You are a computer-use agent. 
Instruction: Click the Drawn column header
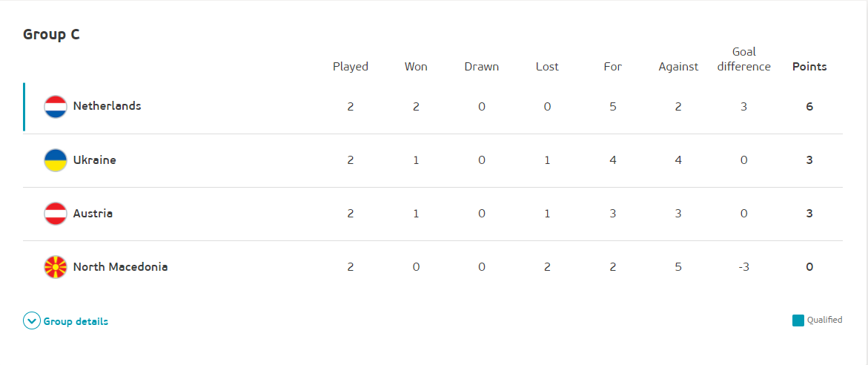click(x=482, y=67)
